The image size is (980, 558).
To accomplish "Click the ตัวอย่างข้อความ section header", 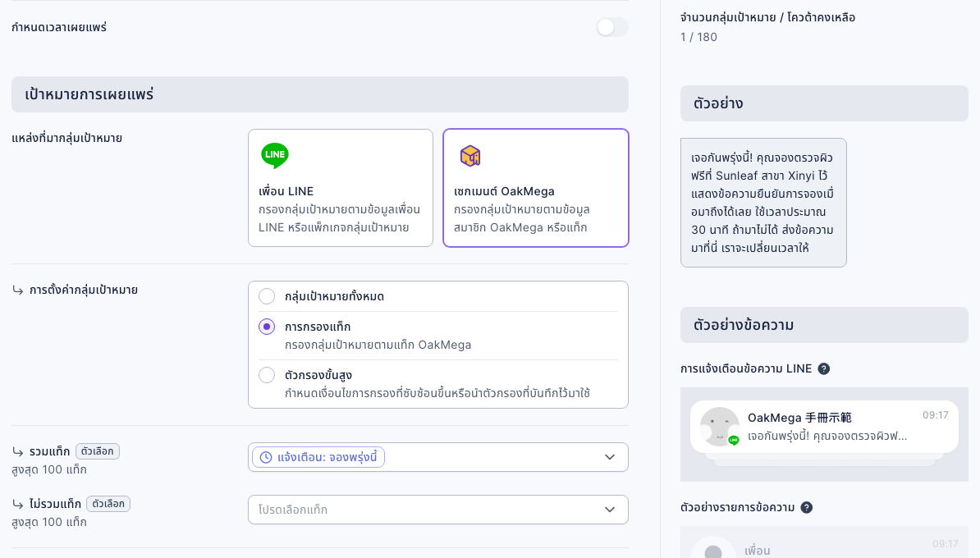I will (824, 325).
